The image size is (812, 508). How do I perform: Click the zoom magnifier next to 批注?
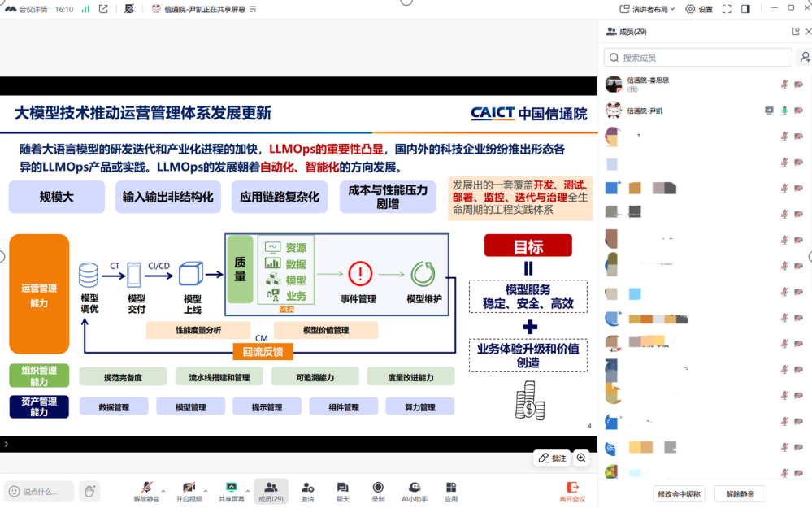tap(581, 458)
